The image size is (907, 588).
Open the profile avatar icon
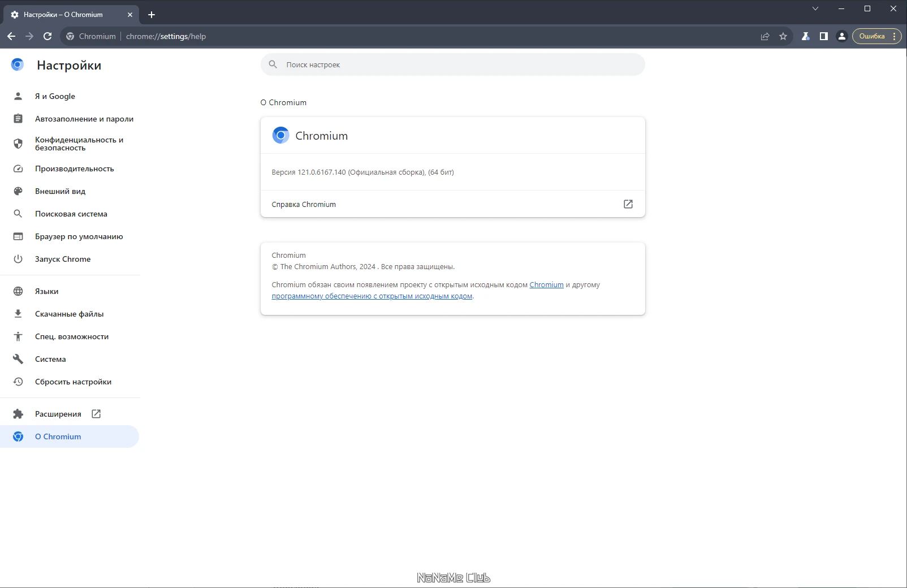point(842,36)
